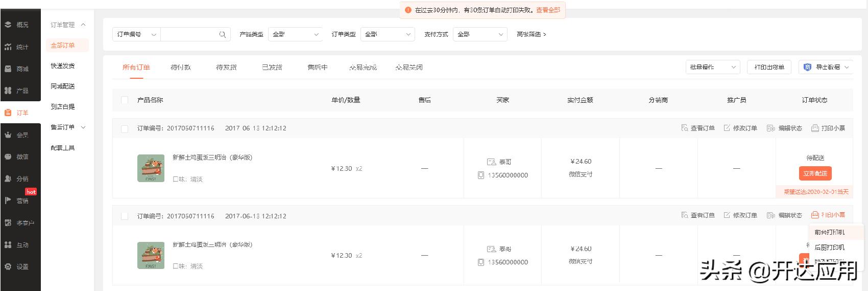Collapse the 订单管理 menu group
The width and height of the screenshot is (868, 291).
[68, 25]
